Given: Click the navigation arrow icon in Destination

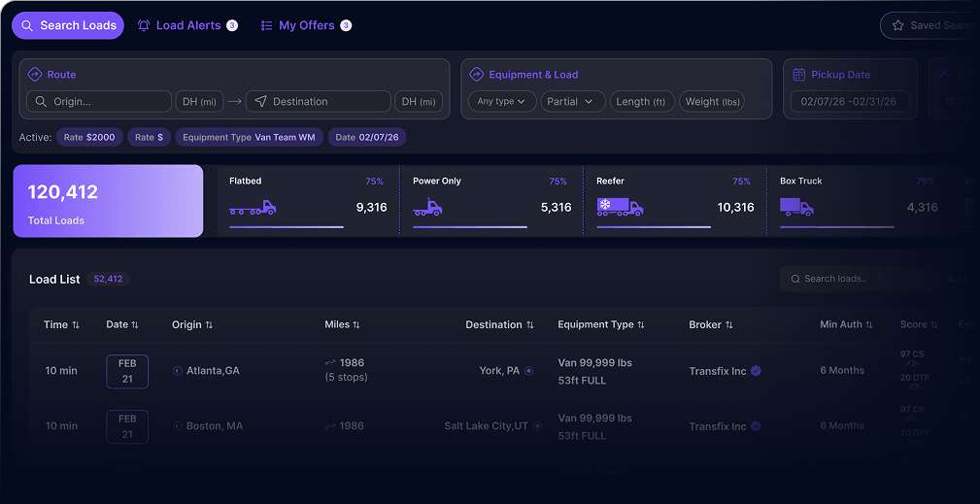Looking at the screenshot, I should click(x=260, y=101).
